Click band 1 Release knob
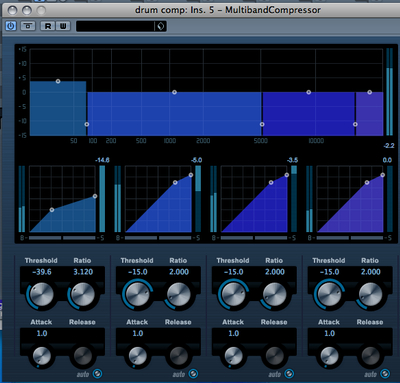400x383 pixels. [83, 356]
